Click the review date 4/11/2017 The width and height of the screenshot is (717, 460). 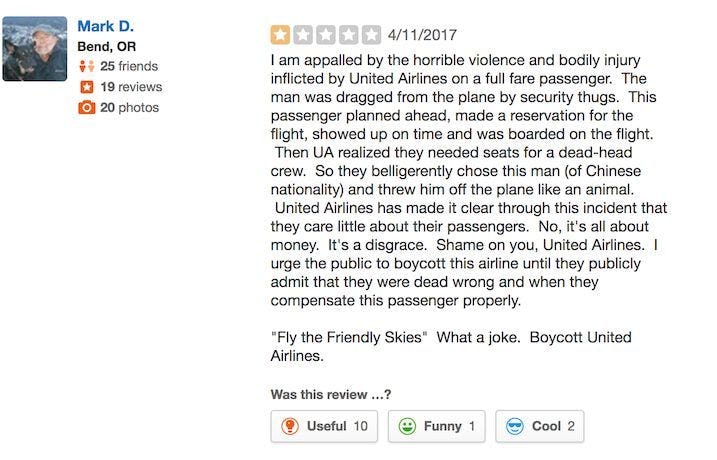tap(422, 35)
